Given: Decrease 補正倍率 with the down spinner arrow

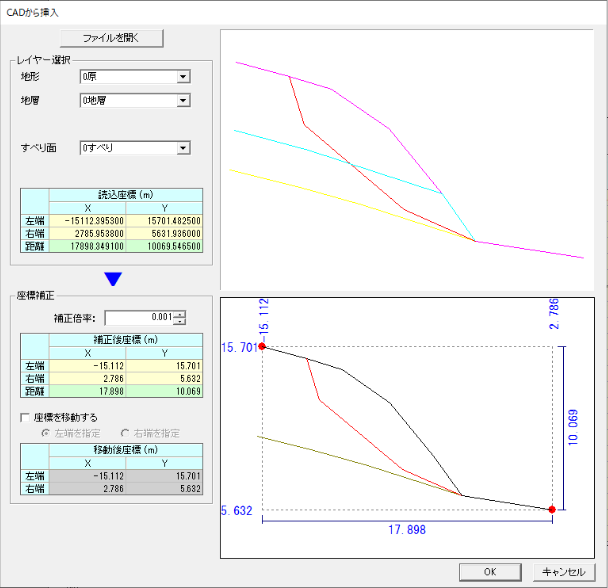Looking at the screenshot, I should 180,322.
